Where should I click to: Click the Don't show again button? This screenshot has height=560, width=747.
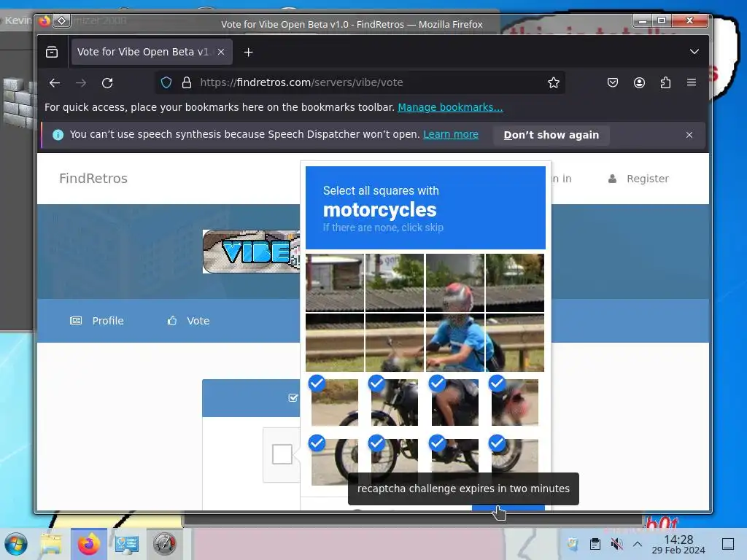pyautogui.click(x=551, y=135)
